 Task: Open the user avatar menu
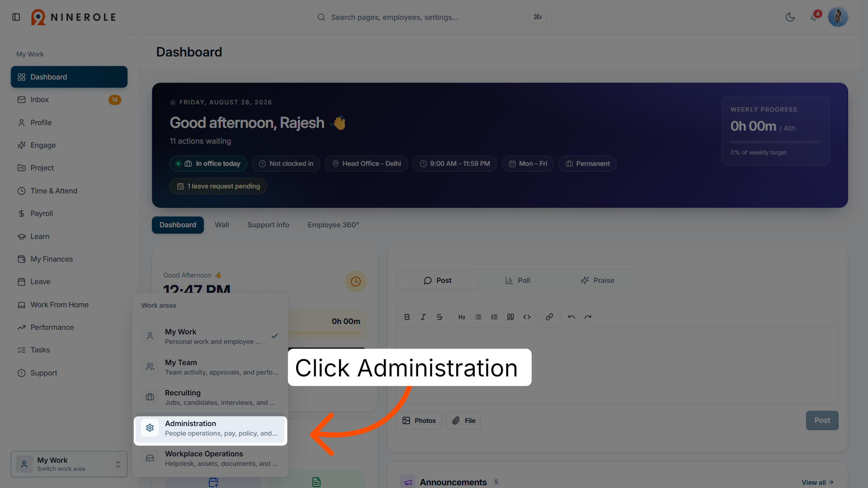[838, 17]
